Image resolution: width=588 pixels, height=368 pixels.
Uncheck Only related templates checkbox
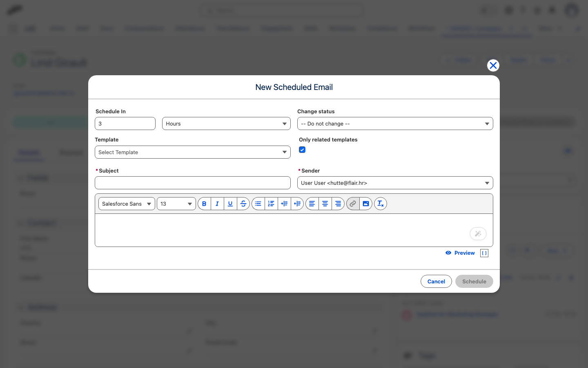point(302,150)
